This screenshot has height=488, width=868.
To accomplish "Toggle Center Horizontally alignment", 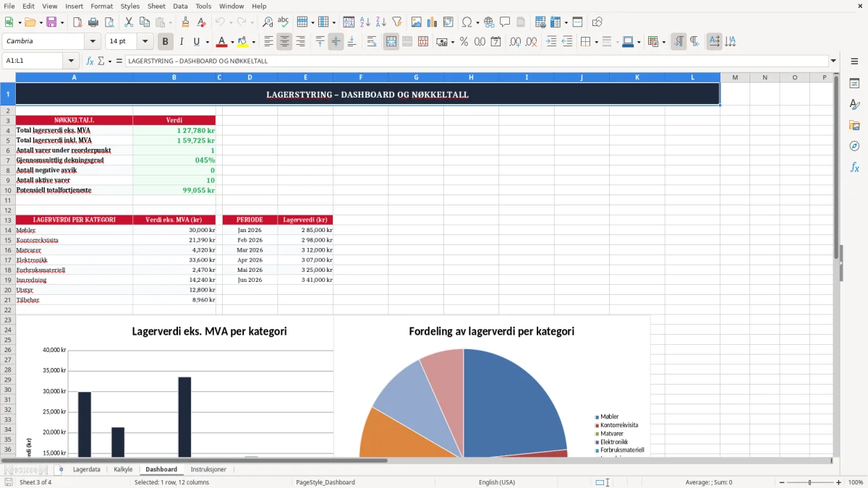I will coord(284,42).
